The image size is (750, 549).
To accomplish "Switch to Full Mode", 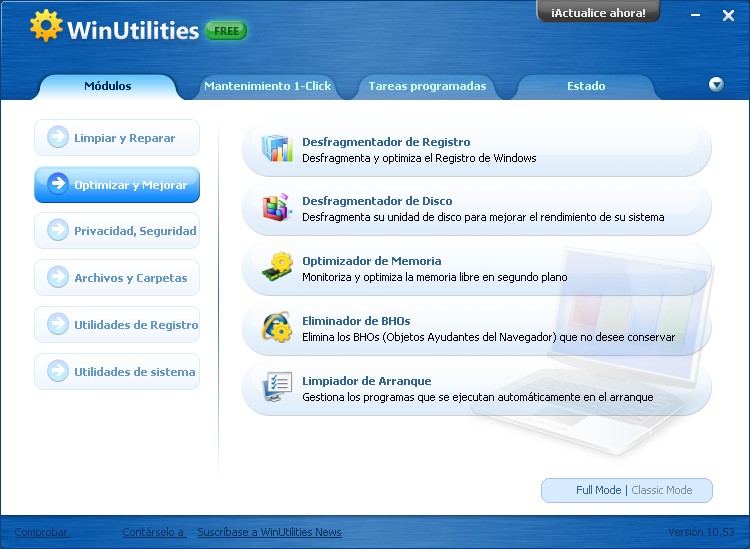I will (x=598, y=490).
